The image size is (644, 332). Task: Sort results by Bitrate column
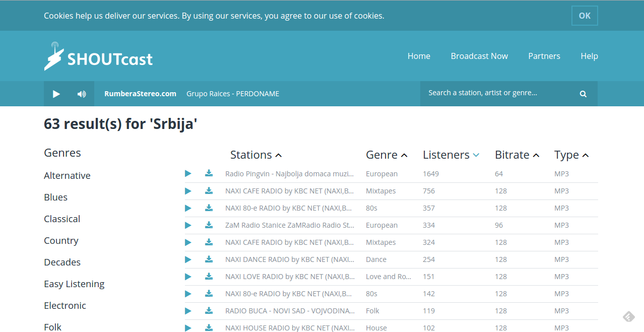click(517, 155)
